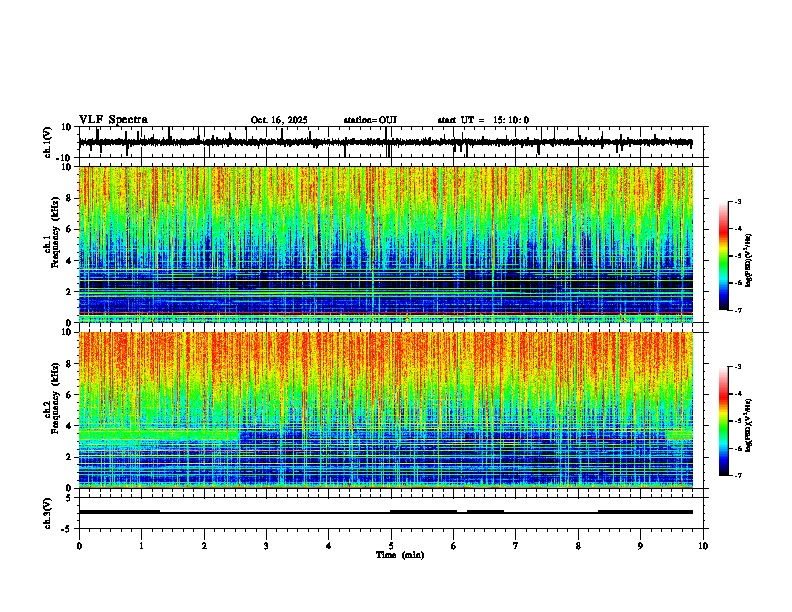Click the "-5" tick on ch.3(V) axis
This screenshot has width=792, height=612.
(68, 529)
